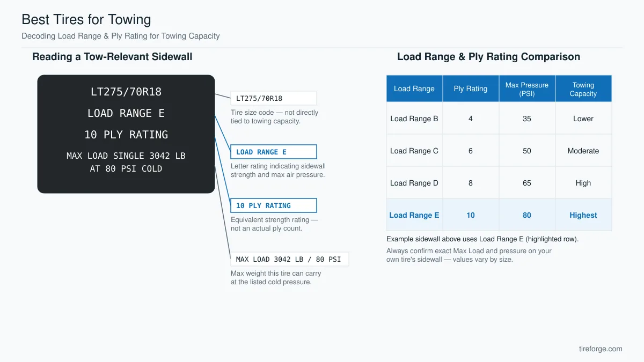Click the 'Example sidewall above uses Load Range E' note

[x=482, y=239]
